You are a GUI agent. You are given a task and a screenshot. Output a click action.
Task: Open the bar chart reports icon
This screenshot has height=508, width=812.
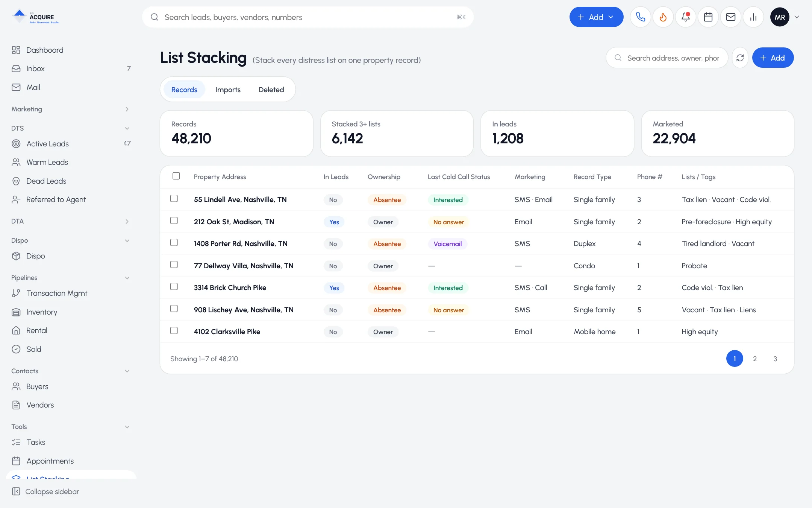coord(753,17)
